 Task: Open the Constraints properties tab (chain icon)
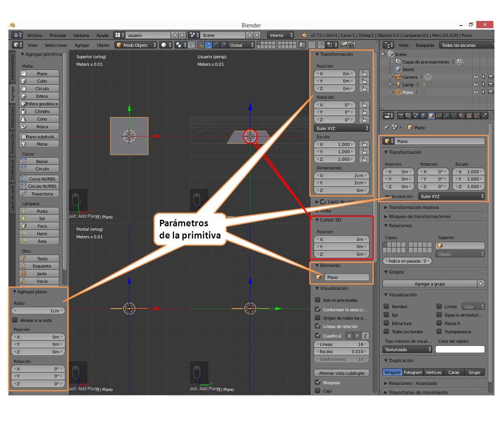[x=438, y=115]
